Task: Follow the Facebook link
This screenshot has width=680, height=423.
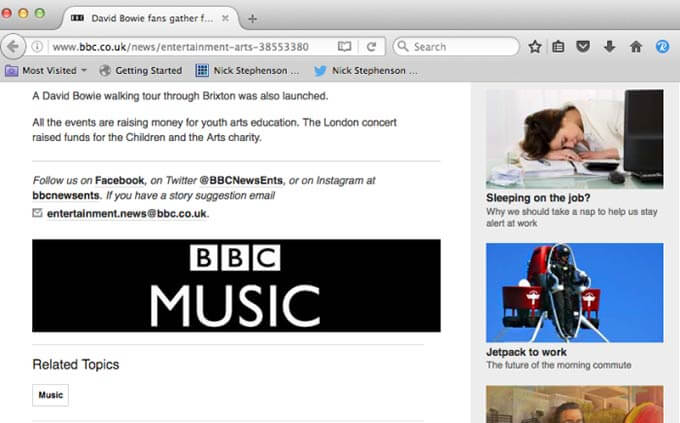Action: pos(120,180)
